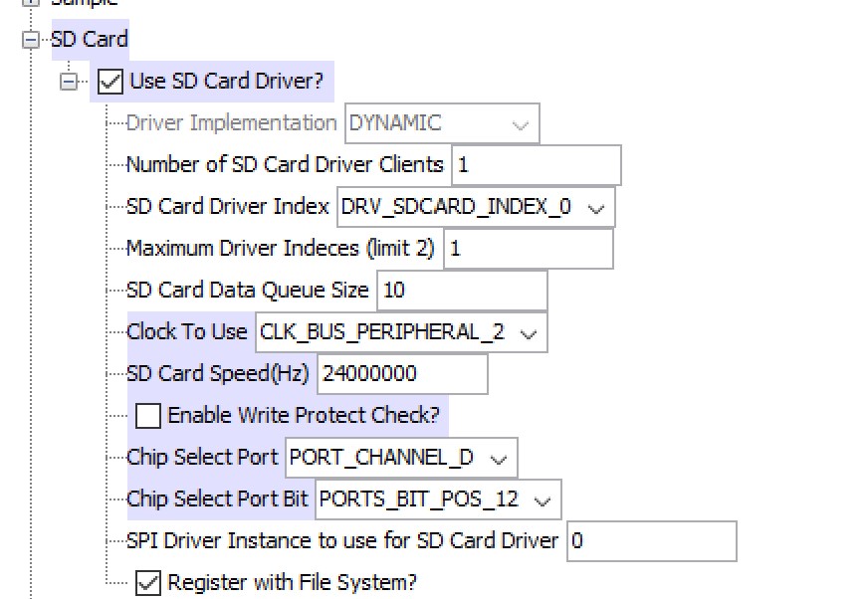The width and height of the screenshot is (868, 599).
Task: Open Chip Select Port Bit dropdown
Action: 438,499
